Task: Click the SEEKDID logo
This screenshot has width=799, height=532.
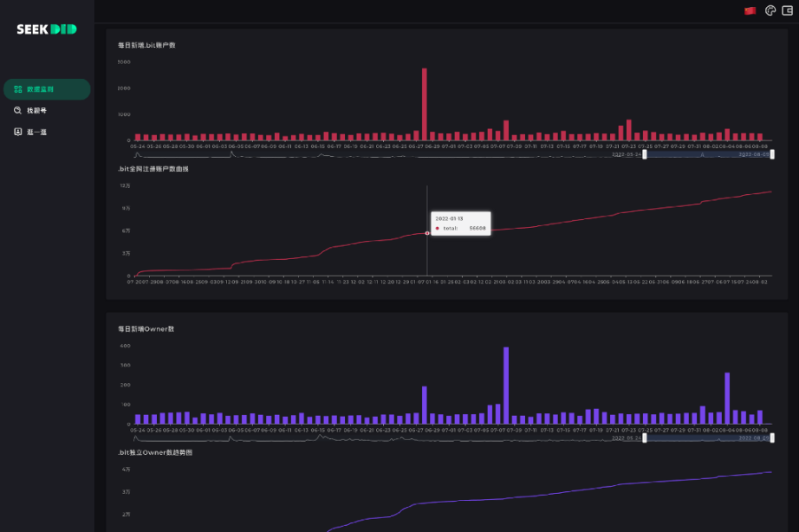Action: coord(46,29)
